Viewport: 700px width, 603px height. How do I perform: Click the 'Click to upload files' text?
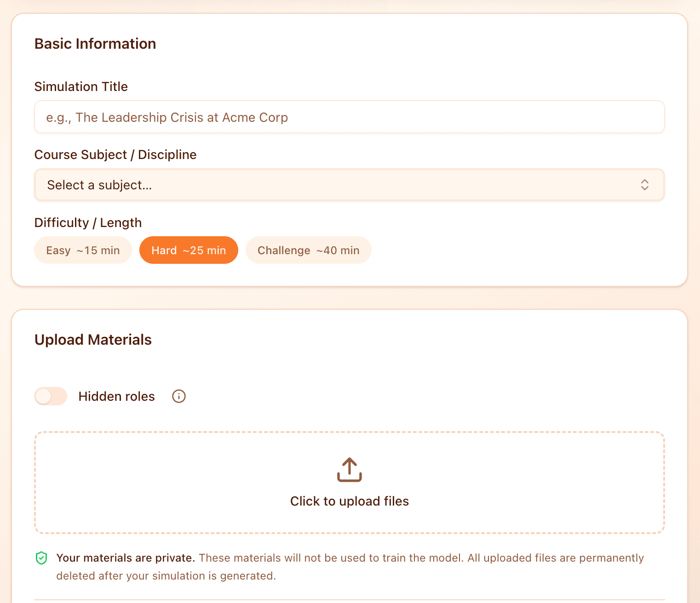click(x=350, y=501)
